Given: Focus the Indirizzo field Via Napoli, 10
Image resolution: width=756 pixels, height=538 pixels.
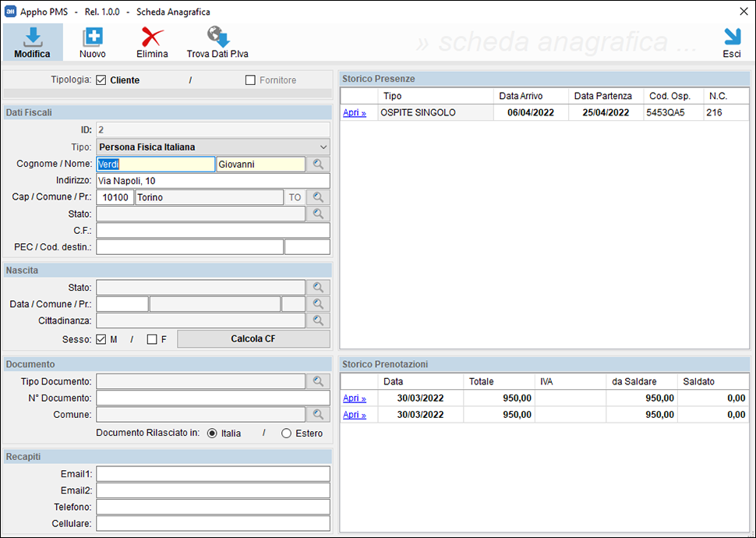Looking at the screenshot, I should [x=213, y=181].
